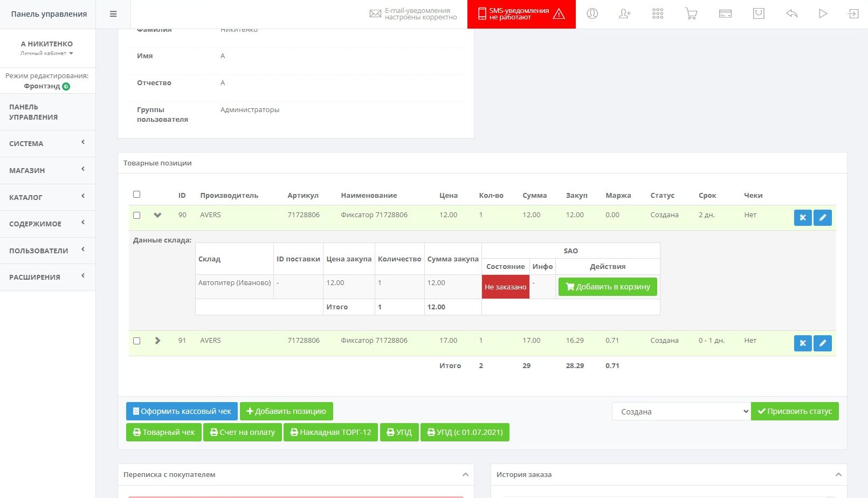Check the checkbox for position ID 90

(x=137, y=215)
